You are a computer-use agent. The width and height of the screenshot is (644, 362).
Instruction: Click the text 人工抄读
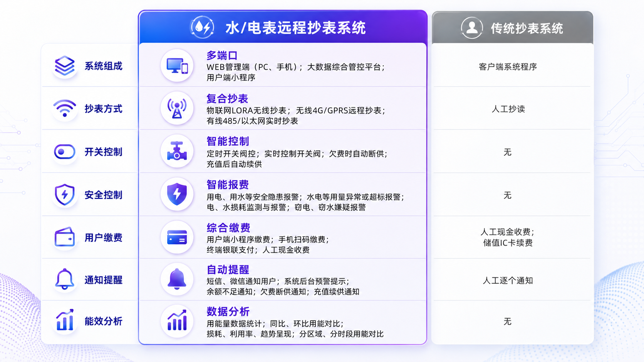508,109
